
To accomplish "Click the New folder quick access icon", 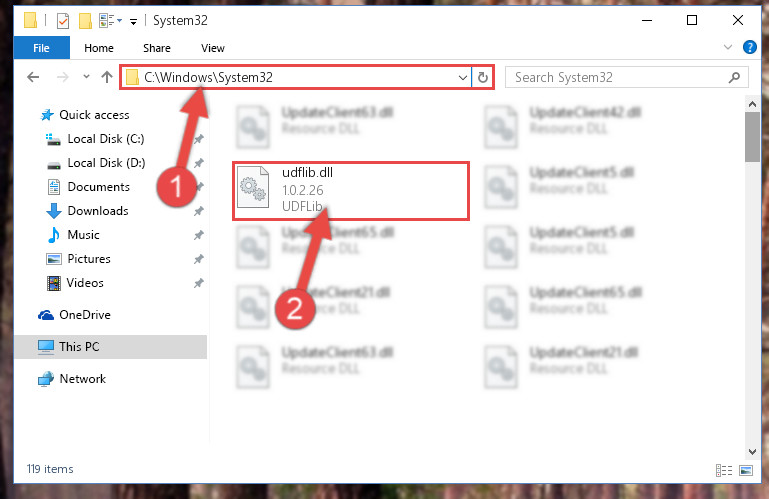I will 85,21.
